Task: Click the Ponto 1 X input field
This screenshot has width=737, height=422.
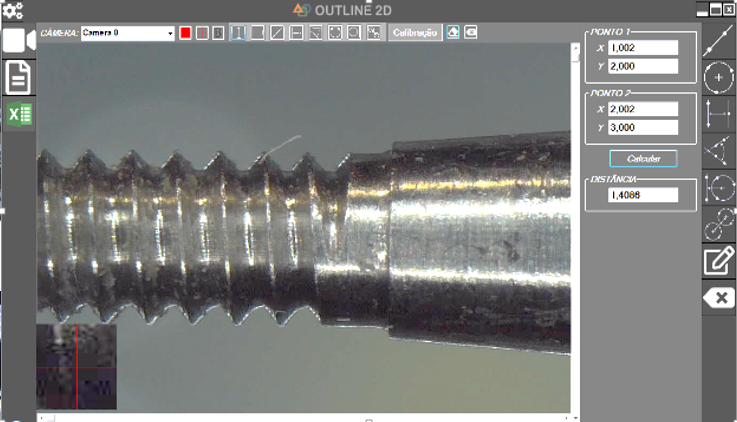Action: pos(643,47)
